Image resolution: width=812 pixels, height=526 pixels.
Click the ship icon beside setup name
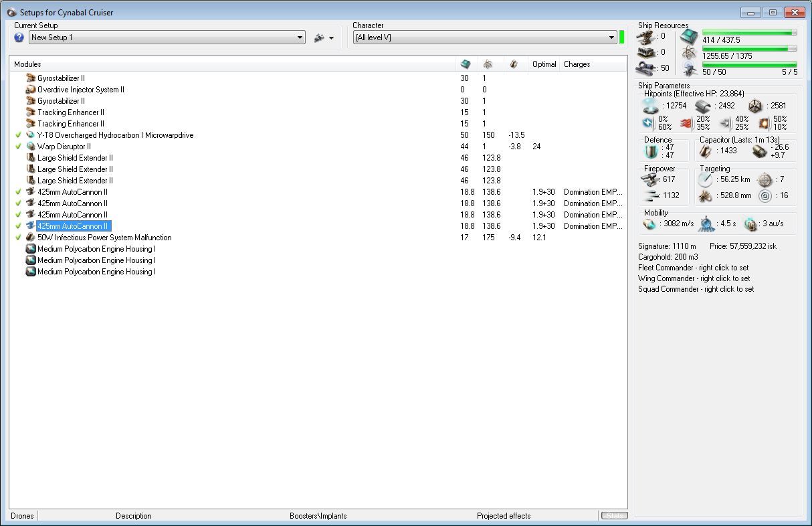click(319, 38)
